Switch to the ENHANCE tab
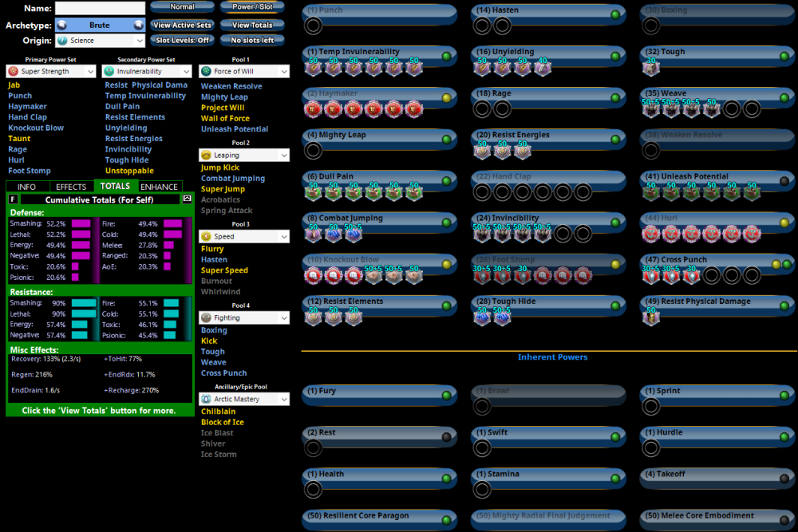798x532 pixels. pos(160,187)
